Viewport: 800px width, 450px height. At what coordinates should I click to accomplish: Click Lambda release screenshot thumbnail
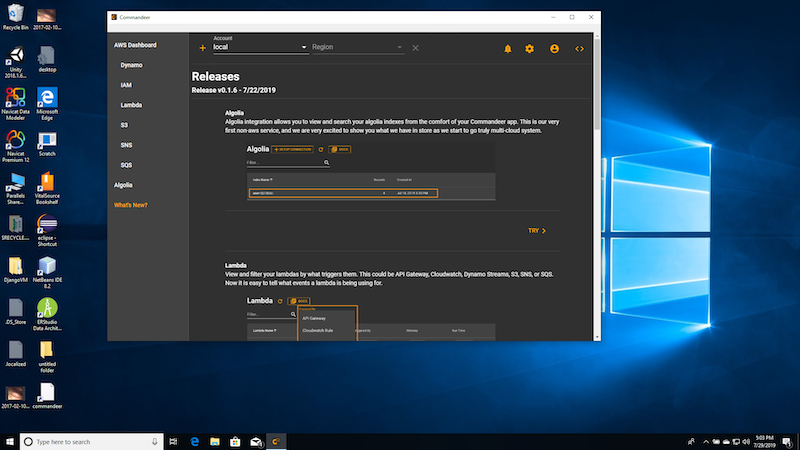pos(371,317)
